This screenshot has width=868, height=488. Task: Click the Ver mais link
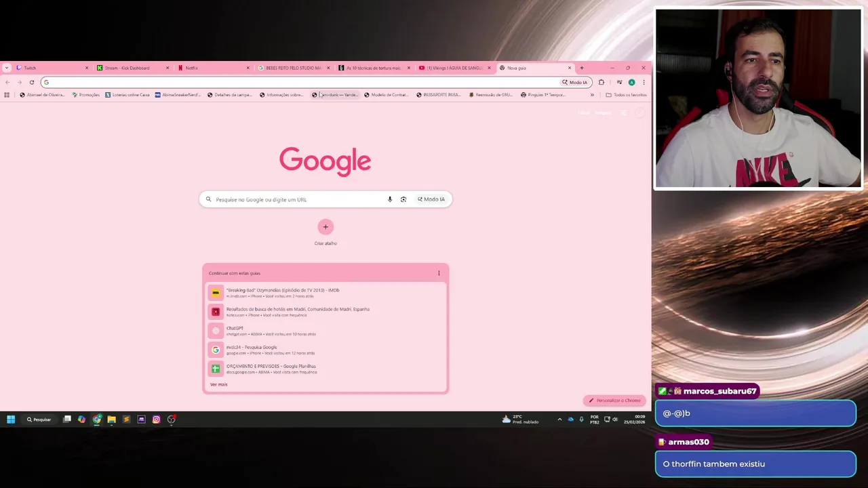(218, 384)
